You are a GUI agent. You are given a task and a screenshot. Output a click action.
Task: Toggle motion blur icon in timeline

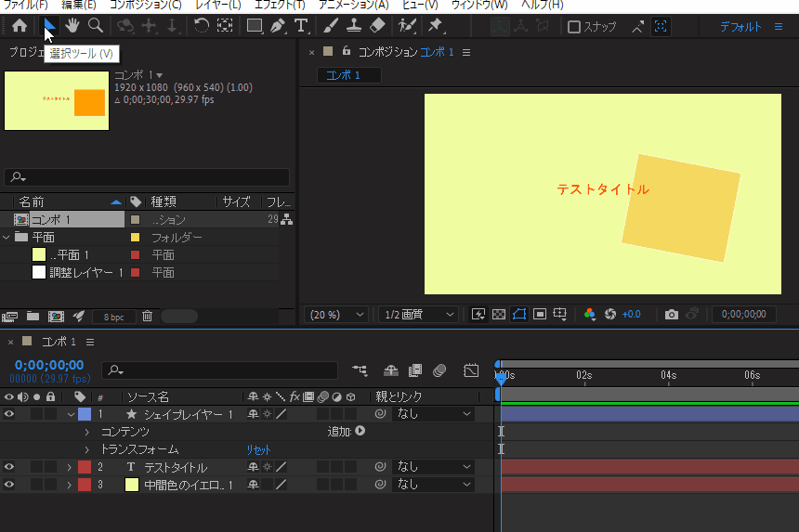tap(439, 370)
